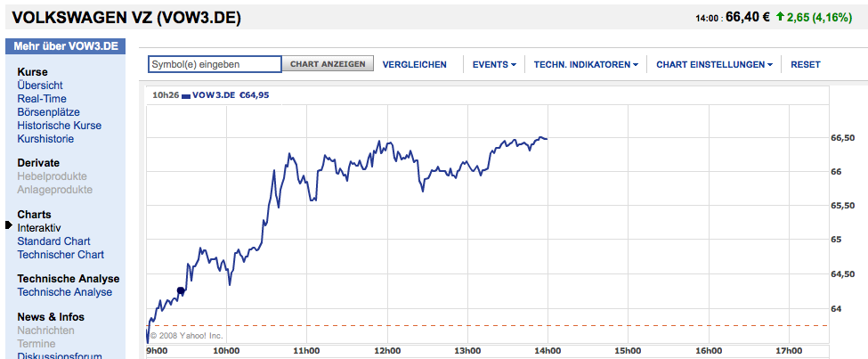Click the 17h00 time axis label
868x359 pixels.
(x=788, y=351)
